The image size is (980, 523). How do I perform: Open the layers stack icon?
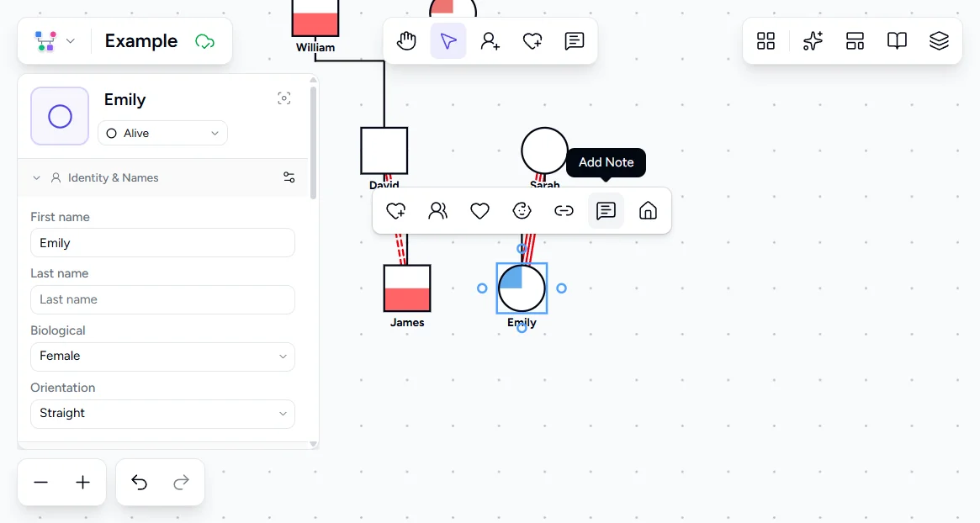939,41
